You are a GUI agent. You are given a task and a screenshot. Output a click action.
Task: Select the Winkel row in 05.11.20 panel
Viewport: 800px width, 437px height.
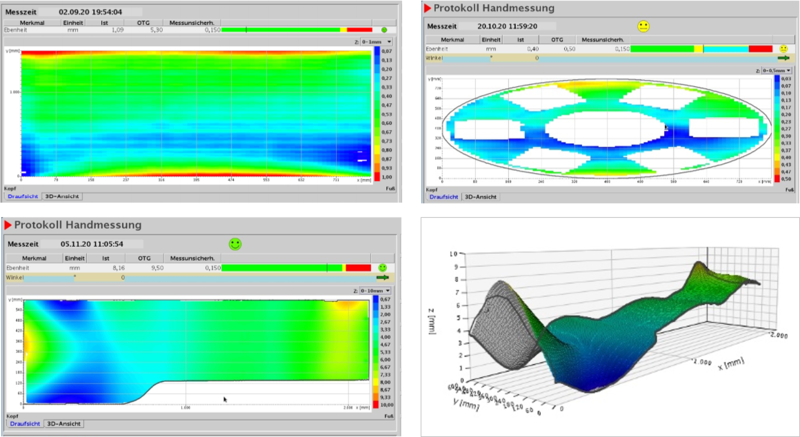tap(200, 277)
